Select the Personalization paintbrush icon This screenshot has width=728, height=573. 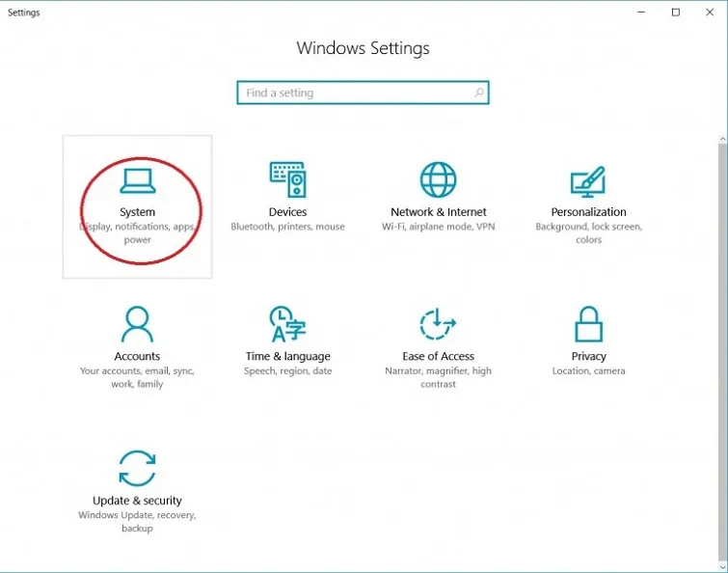tap(588, 180)
